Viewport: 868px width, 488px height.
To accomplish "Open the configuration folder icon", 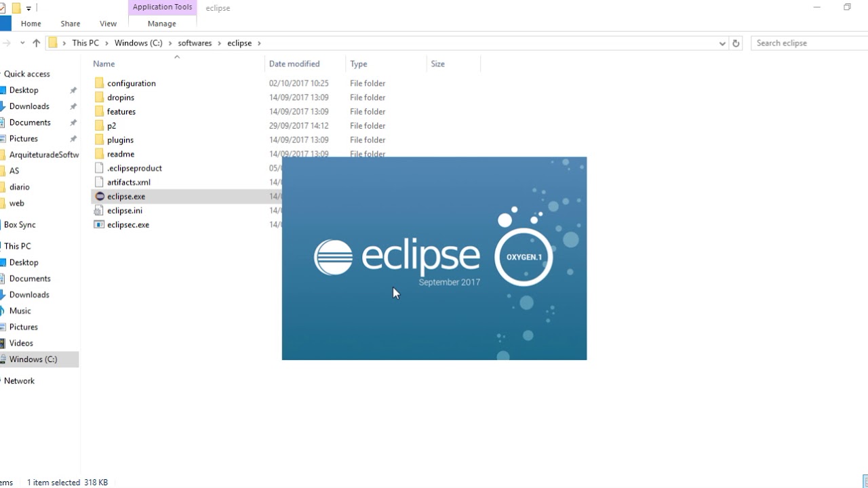I will click(x=99, y=83).
